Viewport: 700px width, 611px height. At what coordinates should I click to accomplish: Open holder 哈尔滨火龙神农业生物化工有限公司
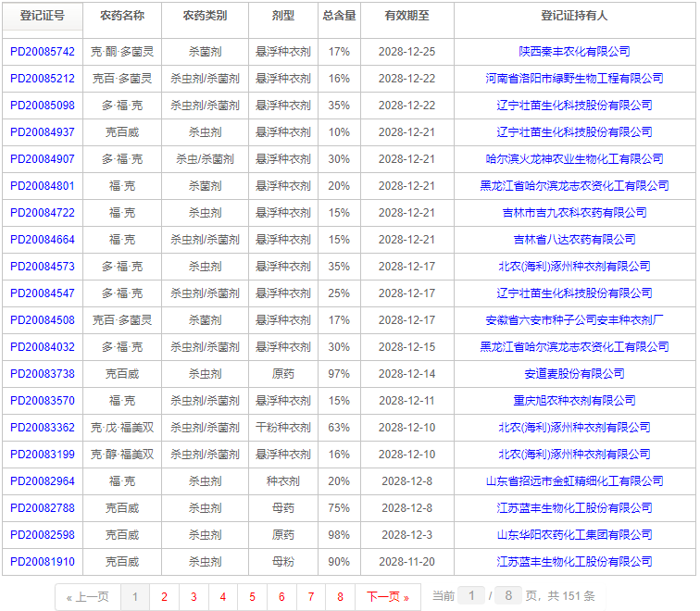tap(574, 159)
